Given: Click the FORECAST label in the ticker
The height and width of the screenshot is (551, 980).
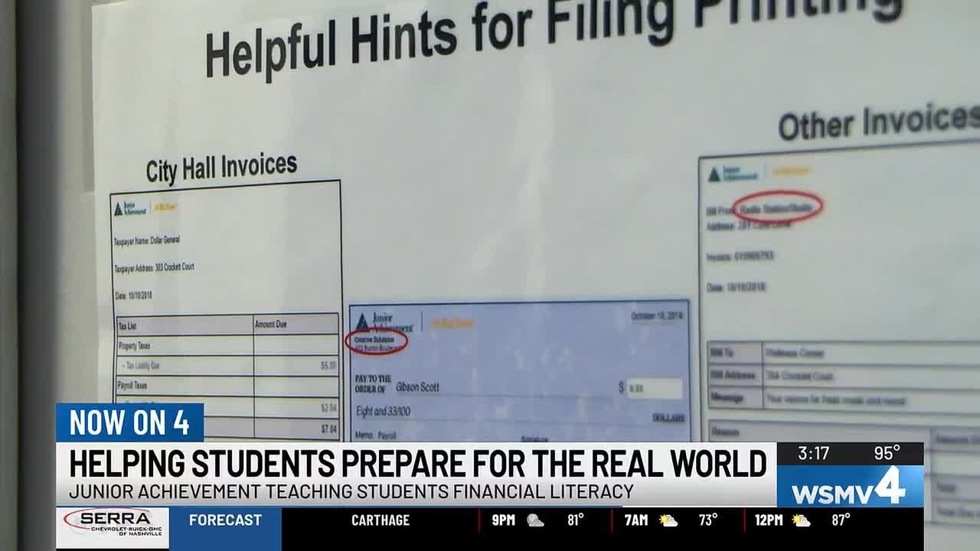Looking at the screenshot, I should click(x=225, y=520).
